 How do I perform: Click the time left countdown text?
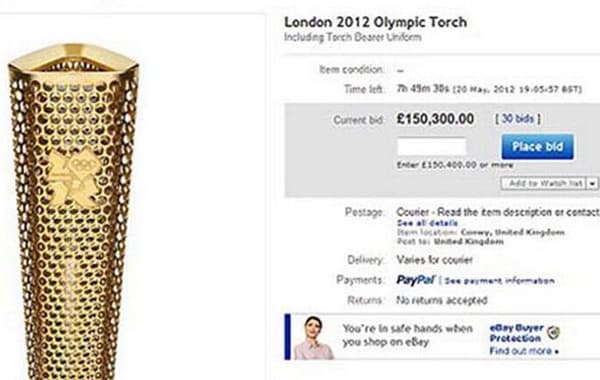tap(489, 89)
